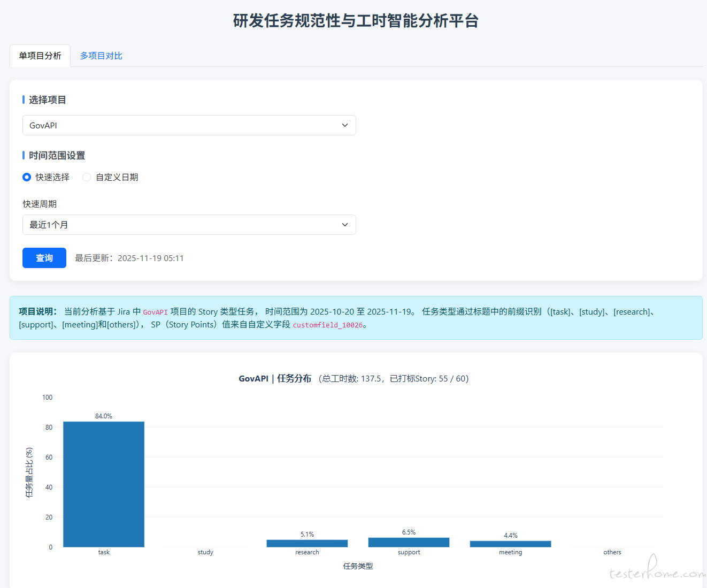Select the 自定义日期 radio option
The height and width of the screenshot is (588, 707).
point(87,177)
